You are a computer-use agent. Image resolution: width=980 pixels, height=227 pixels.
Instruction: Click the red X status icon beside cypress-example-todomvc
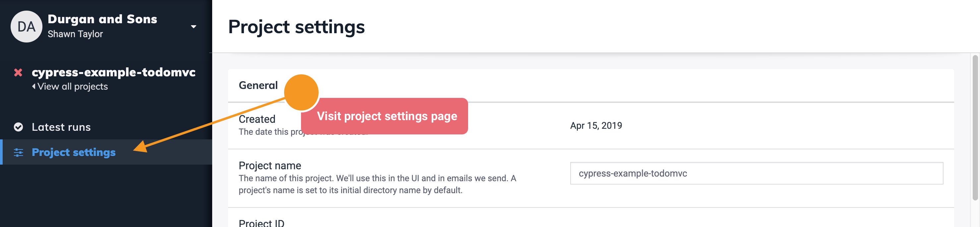[x=17, y=73]
